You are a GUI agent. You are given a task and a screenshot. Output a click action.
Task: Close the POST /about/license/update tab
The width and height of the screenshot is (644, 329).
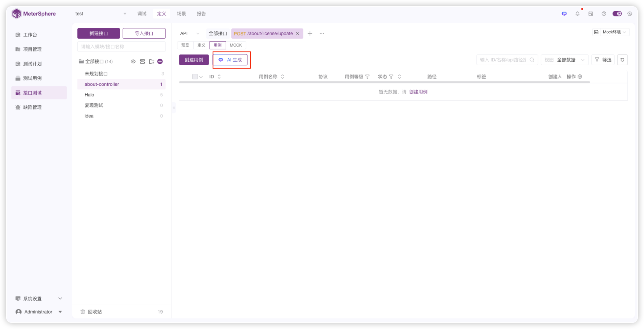pos(297,33)
